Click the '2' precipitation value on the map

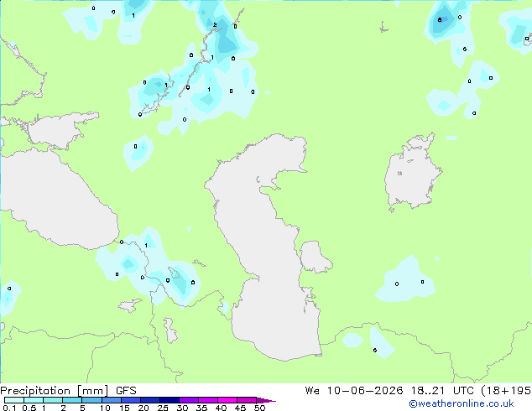[215, 25]
